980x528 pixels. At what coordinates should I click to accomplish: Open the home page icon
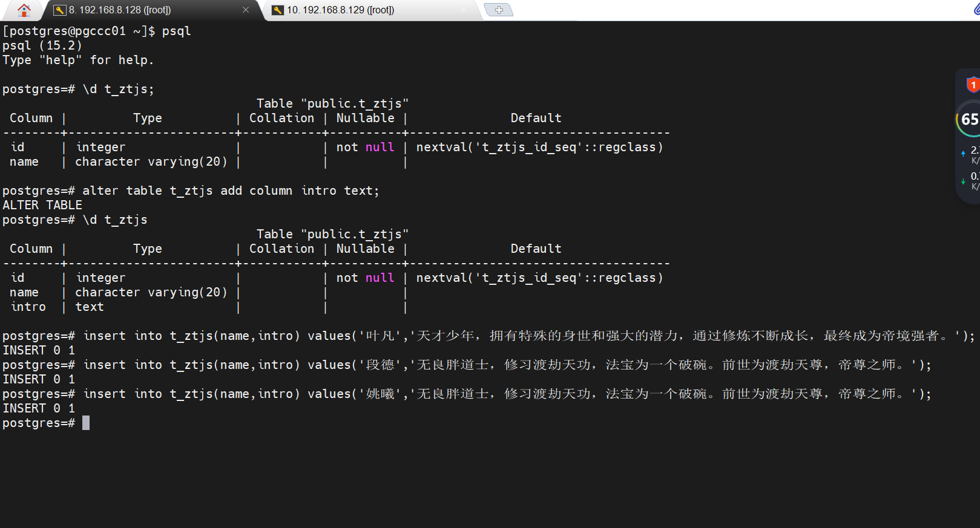click(x=24, y=10)
